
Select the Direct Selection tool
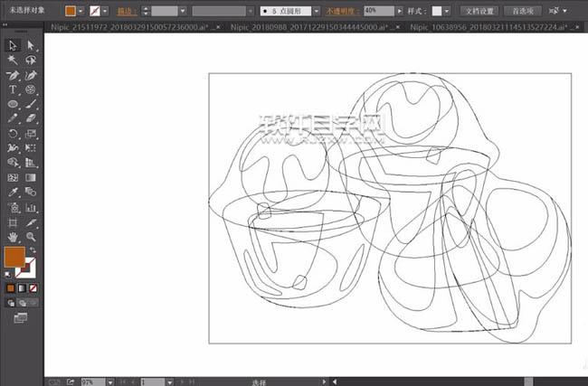pos(31,45)
